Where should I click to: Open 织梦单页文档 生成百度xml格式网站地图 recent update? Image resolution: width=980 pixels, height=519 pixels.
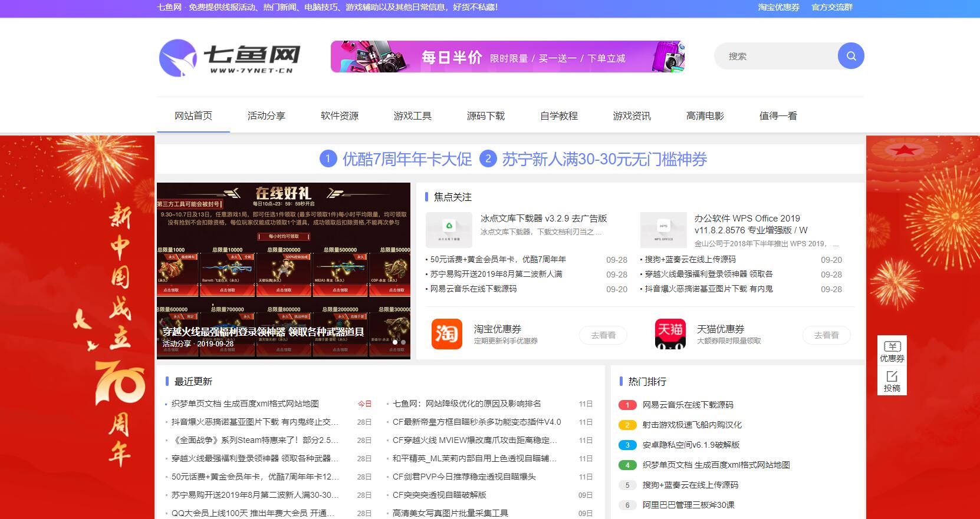(x=245, y=404)
